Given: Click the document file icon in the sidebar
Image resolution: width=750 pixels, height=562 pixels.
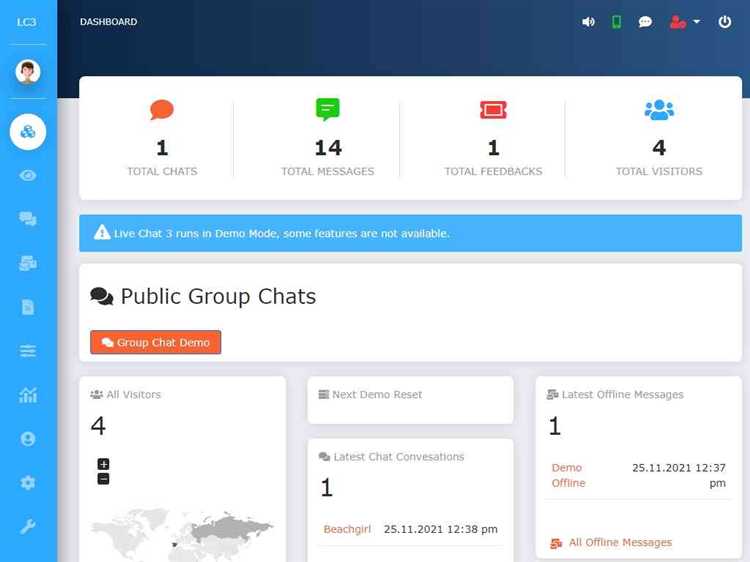Looking at the screenshot, I should (28, 307).
